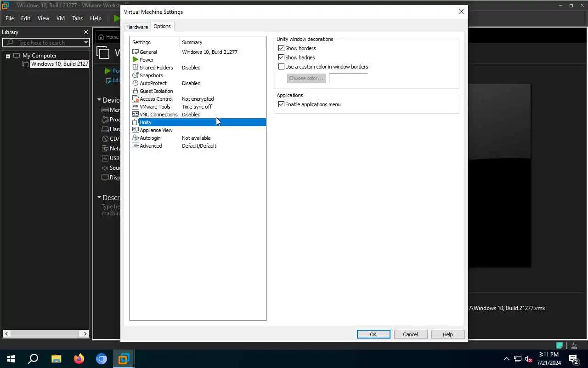Open File menu in VMware
588x368 pixels.
point(10,18)
